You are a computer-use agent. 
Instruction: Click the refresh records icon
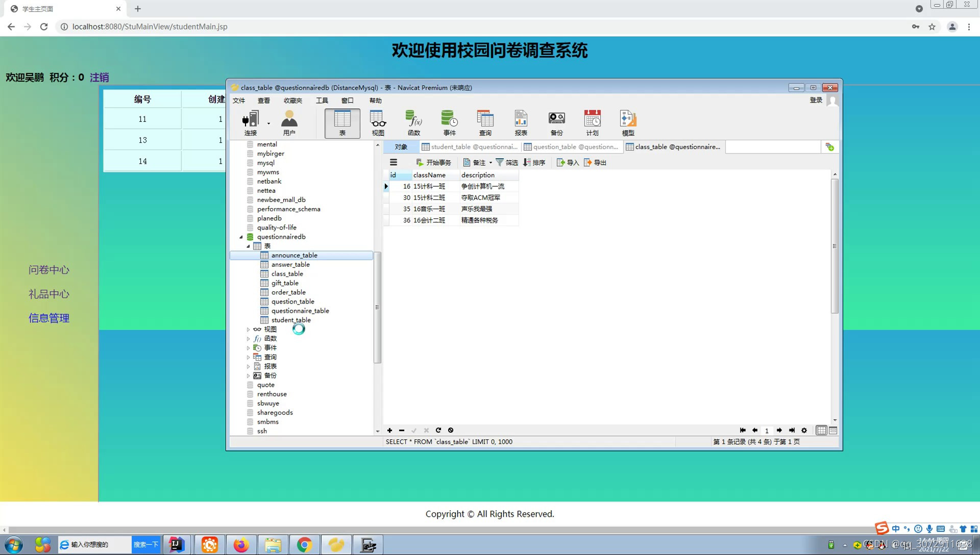(438, 431)
